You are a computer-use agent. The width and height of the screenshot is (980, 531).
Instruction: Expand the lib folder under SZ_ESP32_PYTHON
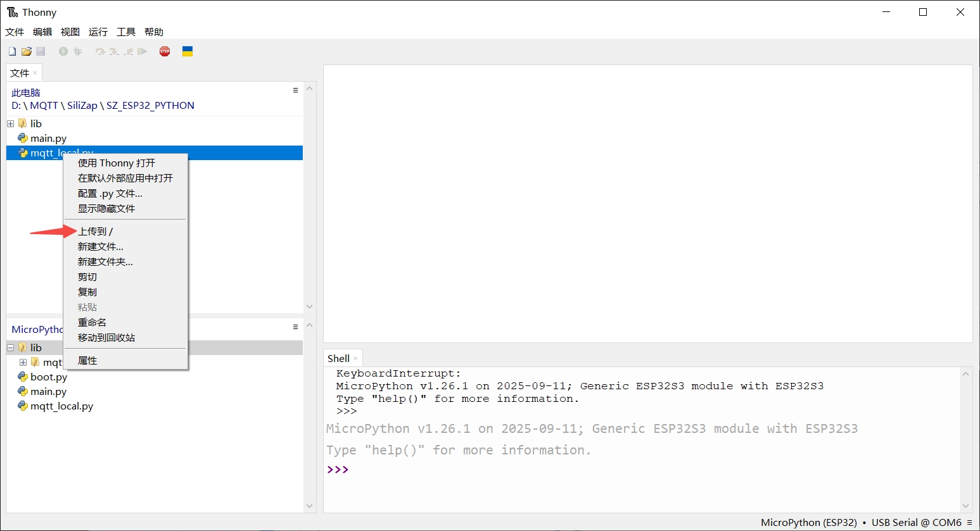[10, 123]
